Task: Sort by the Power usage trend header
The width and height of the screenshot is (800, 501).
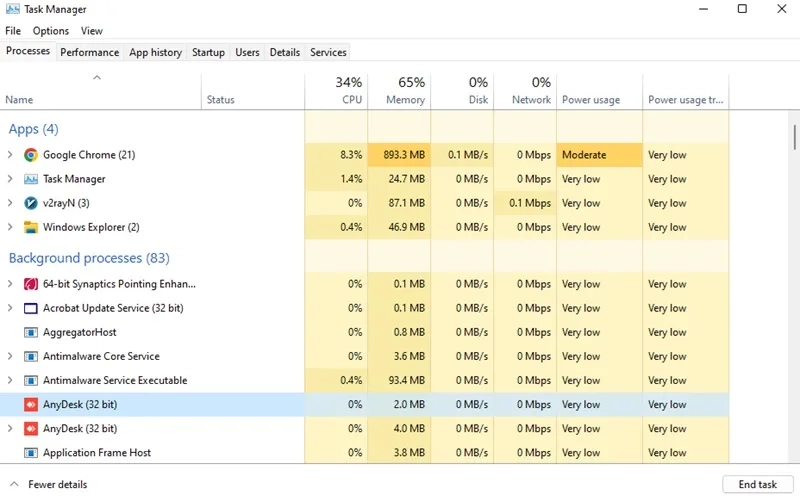Action: click(686, 91)
